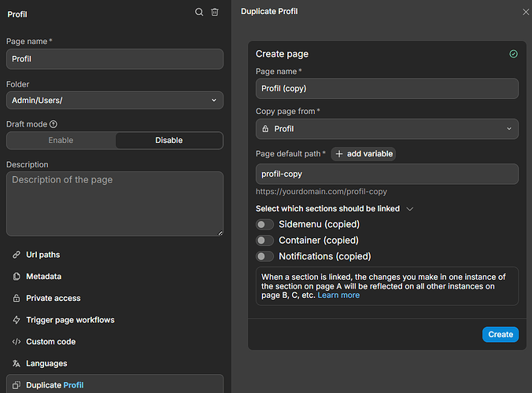Open search with the magnifier icon

coord(199,13)
